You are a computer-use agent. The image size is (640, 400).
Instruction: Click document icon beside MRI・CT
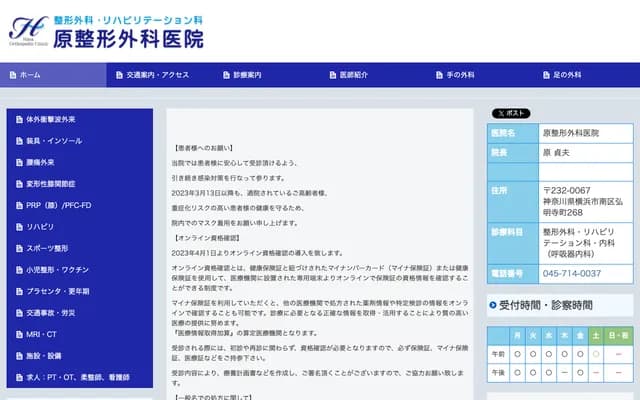pyautogui.click(x=18, y=334)
